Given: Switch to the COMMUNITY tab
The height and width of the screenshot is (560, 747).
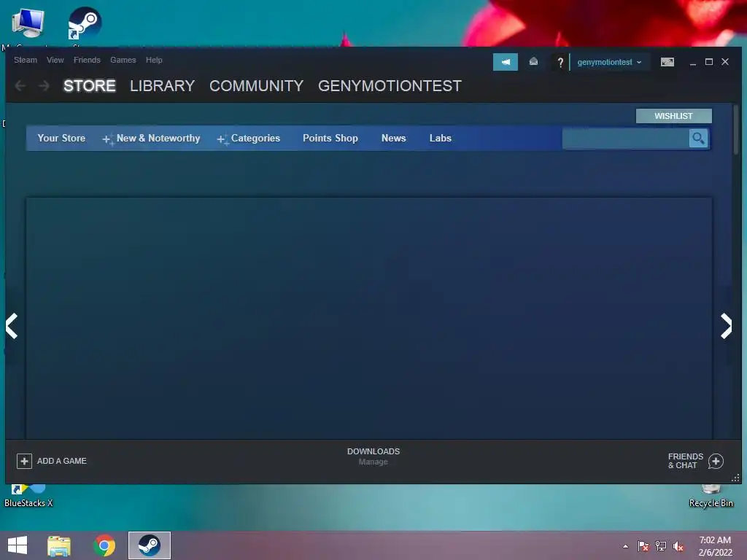Looking at the screenshot, I should 256,86.
